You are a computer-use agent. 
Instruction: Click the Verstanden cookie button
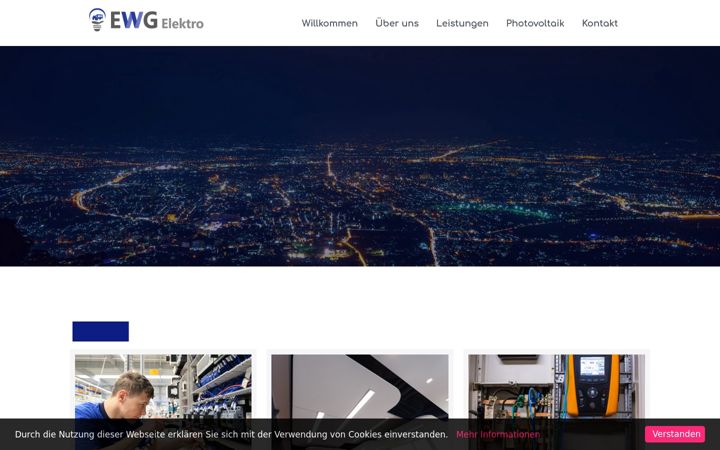click(x=676, y=434)
